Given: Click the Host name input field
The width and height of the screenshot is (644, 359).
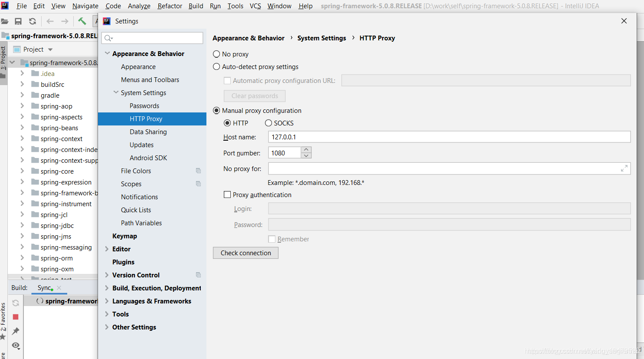Looking at the screenshot, I should pos(449,137).
